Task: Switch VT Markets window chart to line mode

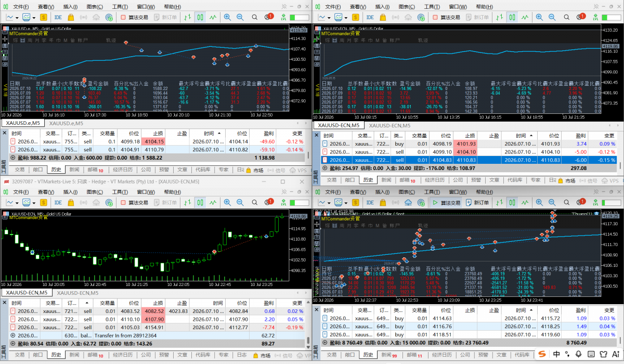Action: [x=213, y=202]
